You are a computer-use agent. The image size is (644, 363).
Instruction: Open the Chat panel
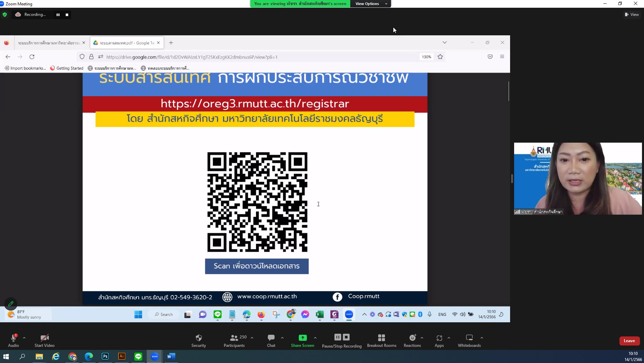[271, 340]
